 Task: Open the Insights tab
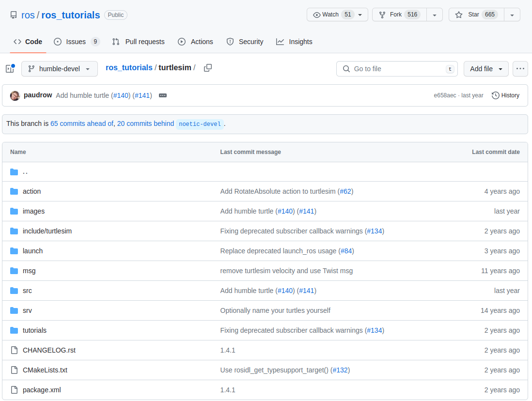(294, 42)
